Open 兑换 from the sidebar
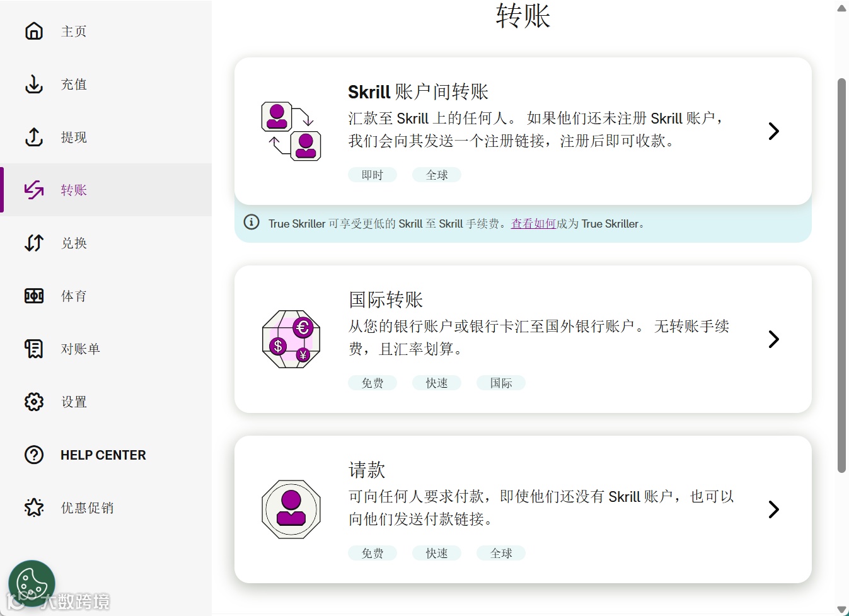Screen dimensions: 849x616 pos(106,243)
